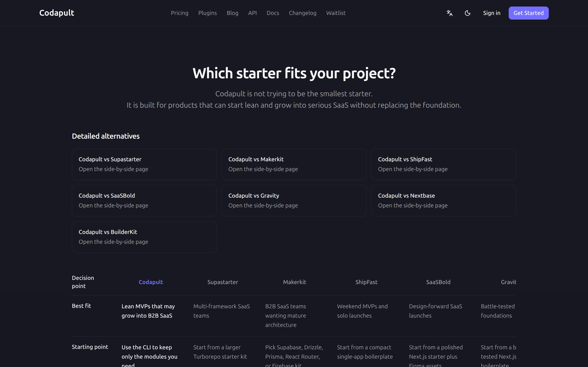Viewport: 588px width, 367px height.
Task: Open the Codapult vs Gravity comparison card
Action: 294,201
